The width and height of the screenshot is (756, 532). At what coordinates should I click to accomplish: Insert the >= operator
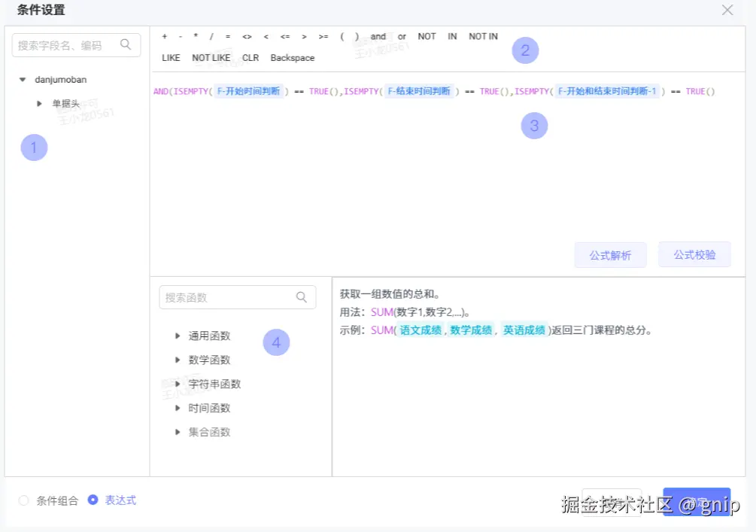pyautogui.click(x=323, y=37)
